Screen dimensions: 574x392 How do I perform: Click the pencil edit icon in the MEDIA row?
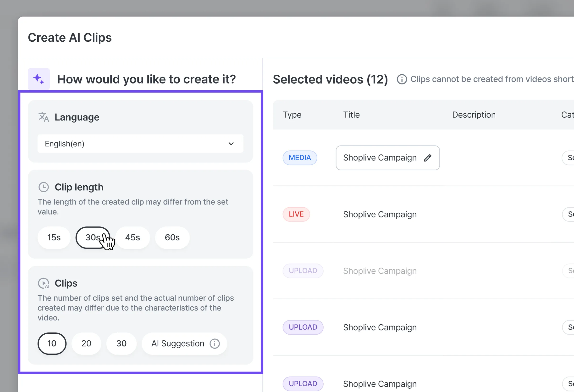click(428, 158)
